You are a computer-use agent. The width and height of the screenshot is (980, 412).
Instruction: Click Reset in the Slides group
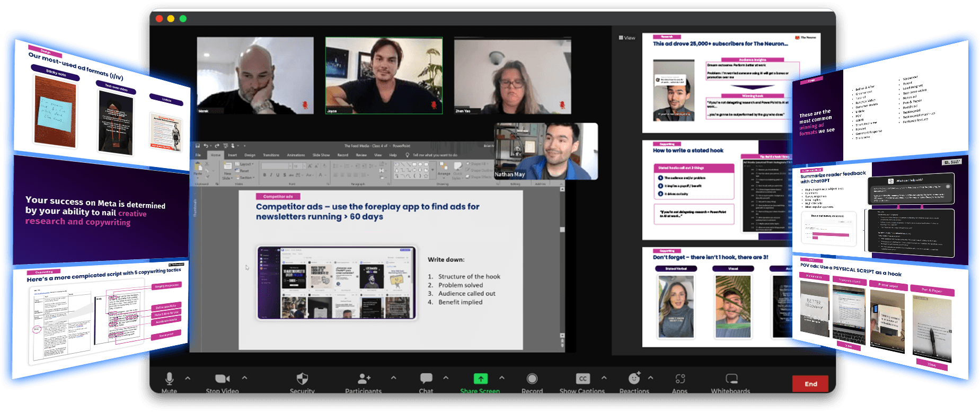pyautogui.click(x=243, y=171)
